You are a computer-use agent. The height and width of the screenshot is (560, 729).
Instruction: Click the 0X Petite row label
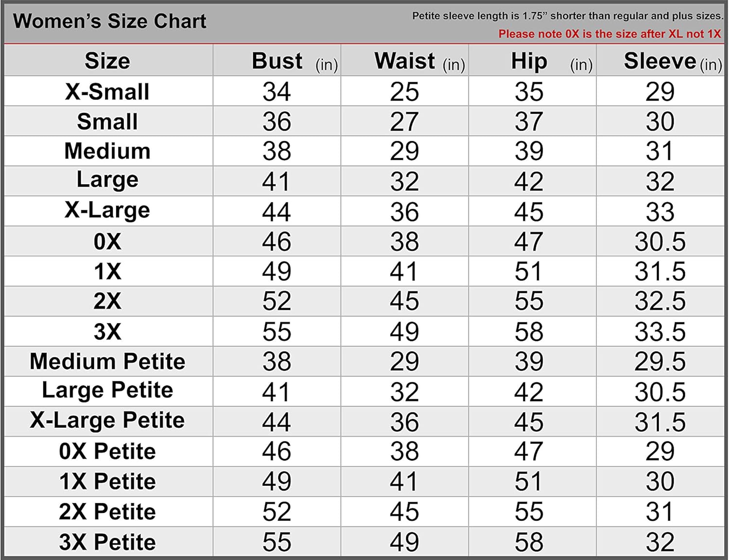107,451
